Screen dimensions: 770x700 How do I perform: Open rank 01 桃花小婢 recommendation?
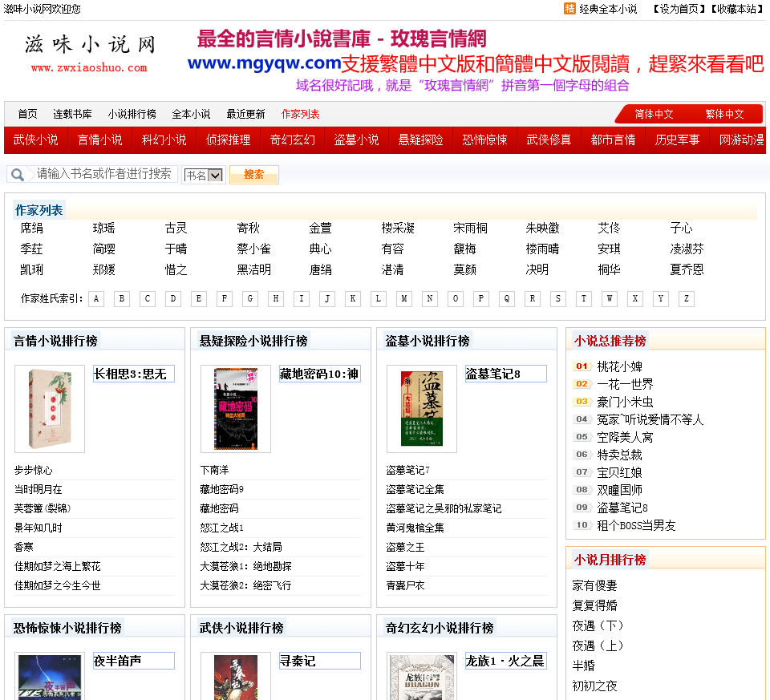tap(620, 366)
